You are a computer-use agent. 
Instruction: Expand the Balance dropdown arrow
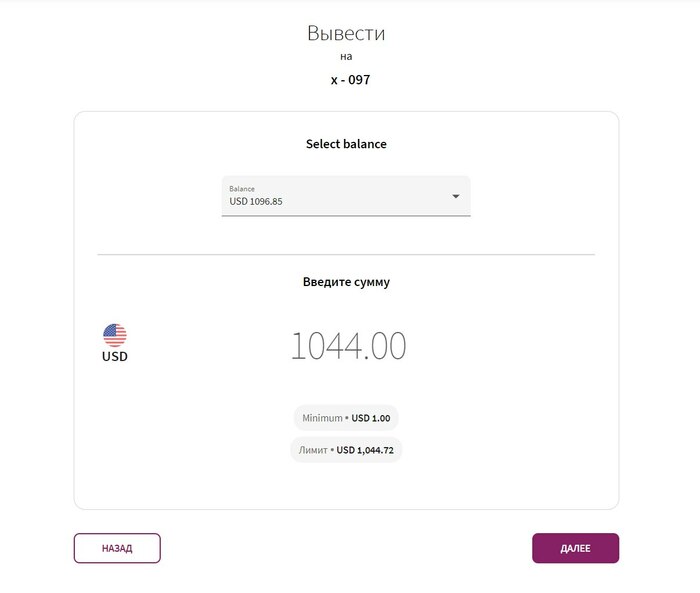click(x=455, y=196)
